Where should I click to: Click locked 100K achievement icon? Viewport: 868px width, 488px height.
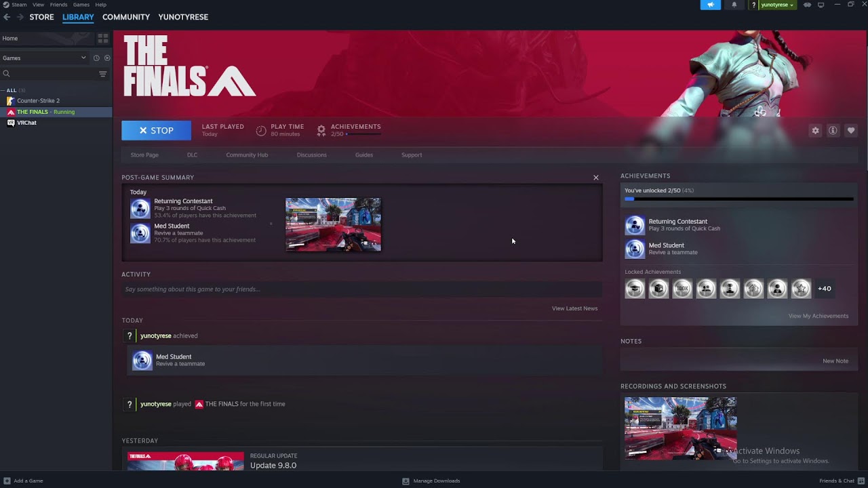coord(682,289)
